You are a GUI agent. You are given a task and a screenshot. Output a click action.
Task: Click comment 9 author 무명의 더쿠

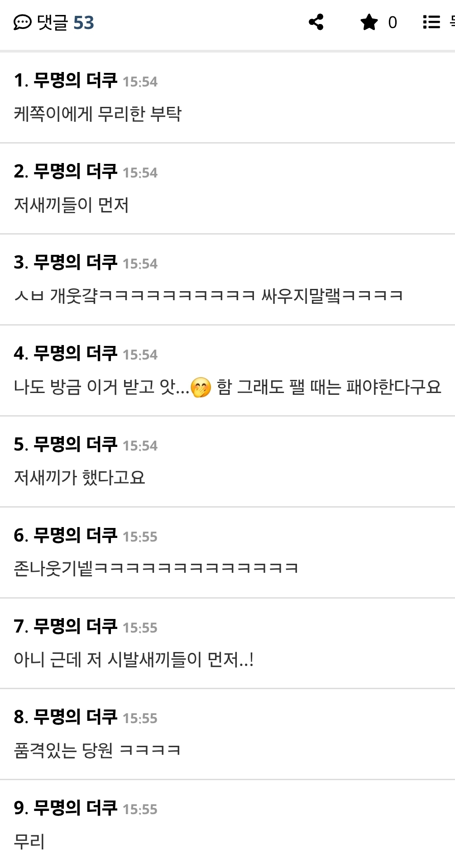pos(75,808)
